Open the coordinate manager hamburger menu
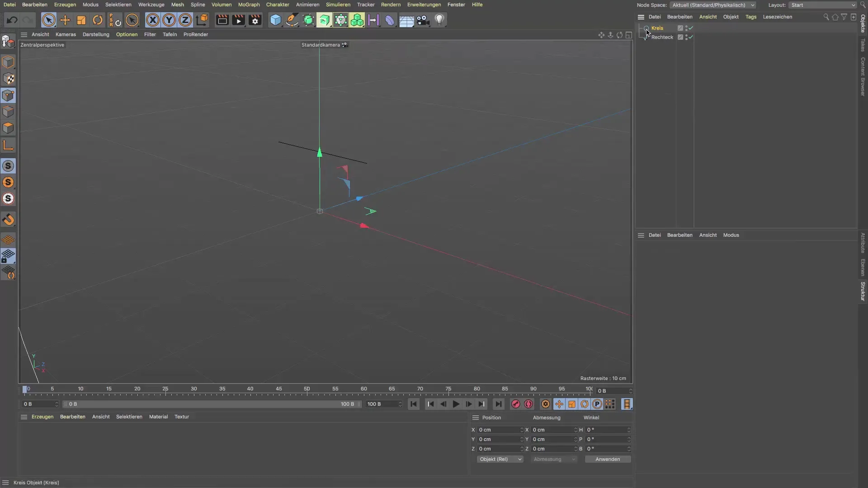The image size is (868, 488). pos(476,418)
